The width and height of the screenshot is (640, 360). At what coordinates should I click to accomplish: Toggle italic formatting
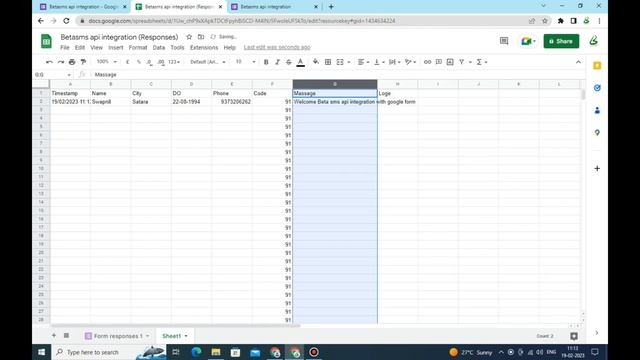pos(278,62)
